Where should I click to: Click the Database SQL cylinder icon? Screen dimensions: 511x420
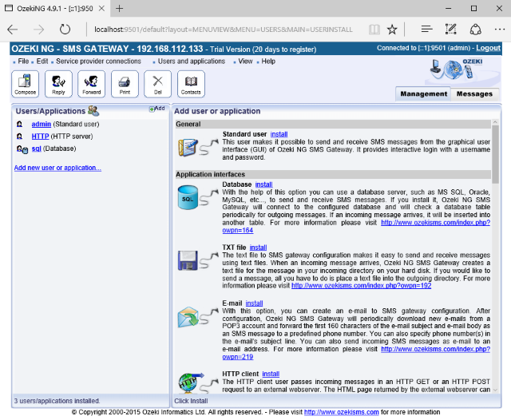pyautogui.click(x=188, y=197)
